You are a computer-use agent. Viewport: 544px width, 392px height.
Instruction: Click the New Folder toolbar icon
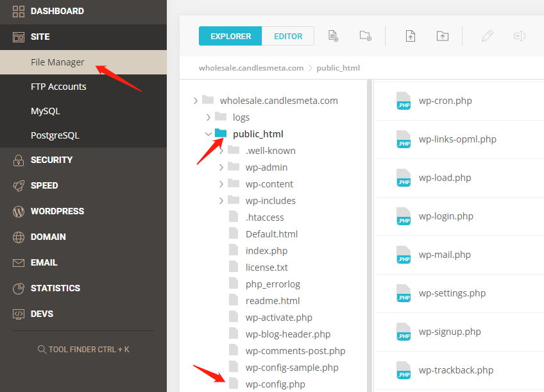[x=365, y=36]
